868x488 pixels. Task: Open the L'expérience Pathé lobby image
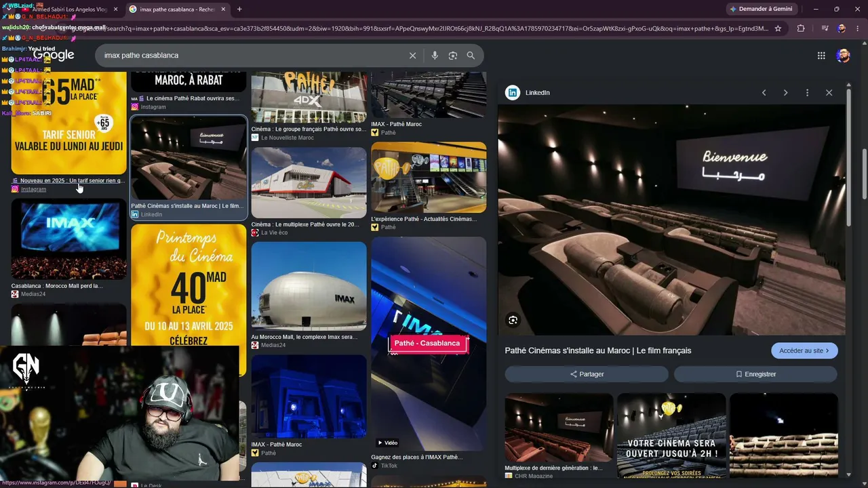[x=429, y=178]
